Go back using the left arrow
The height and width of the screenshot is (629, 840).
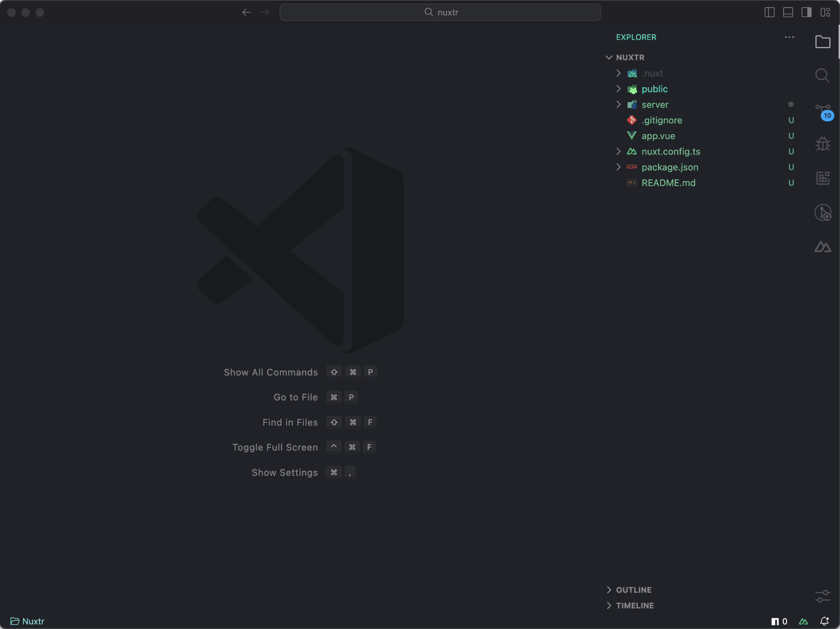coord(246,12)
